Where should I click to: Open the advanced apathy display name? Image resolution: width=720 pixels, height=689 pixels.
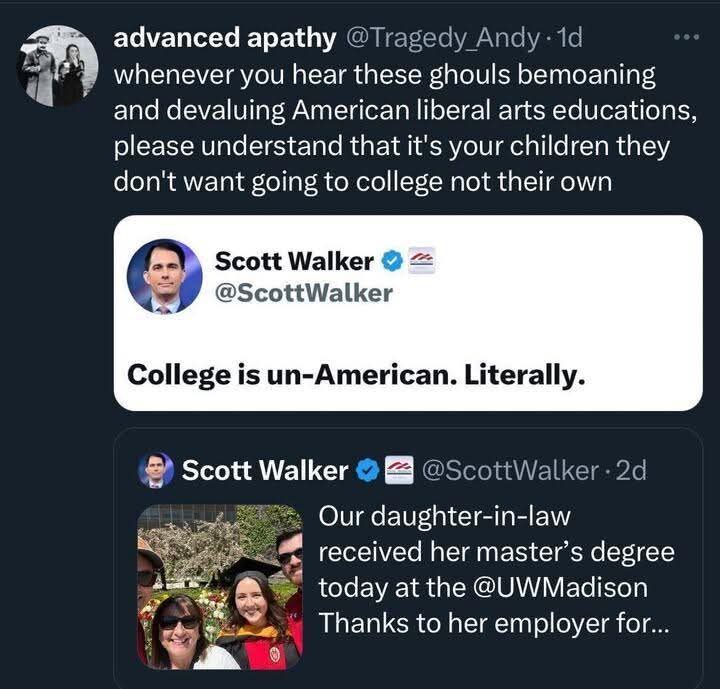point(225,38)
